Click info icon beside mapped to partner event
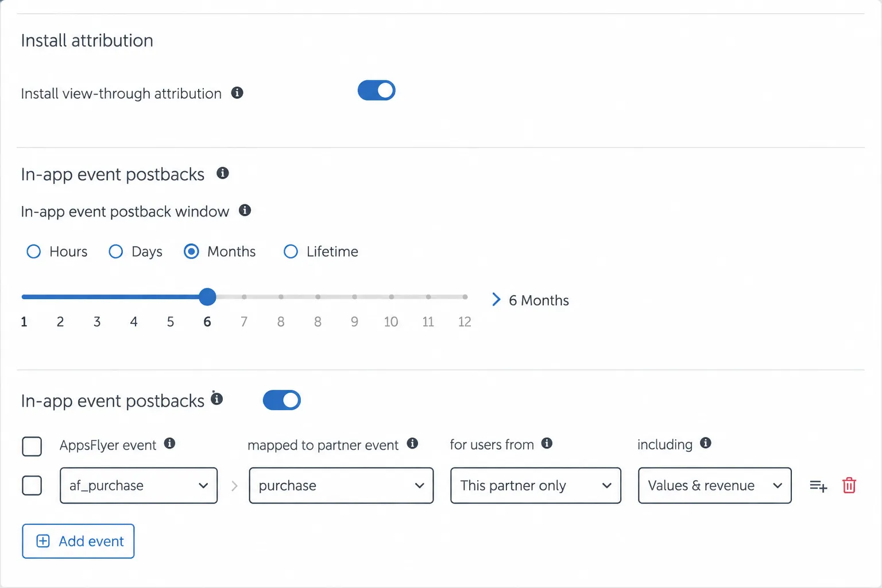 [412, 443]
